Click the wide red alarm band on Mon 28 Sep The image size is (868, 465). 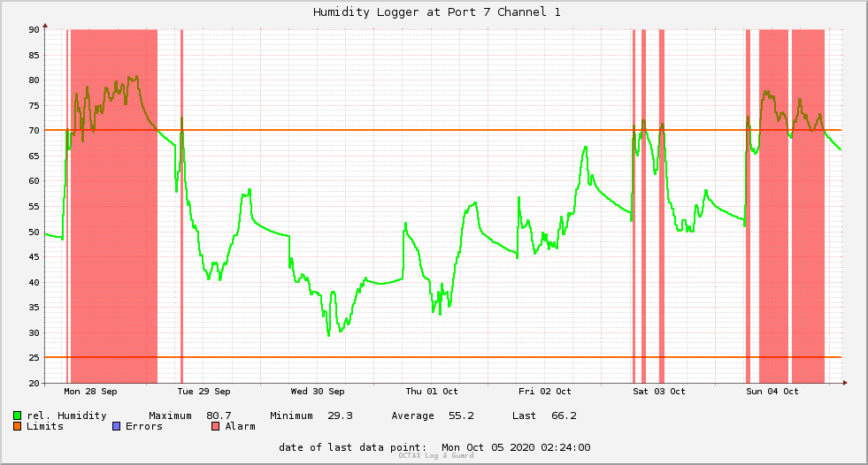[114, 206]
